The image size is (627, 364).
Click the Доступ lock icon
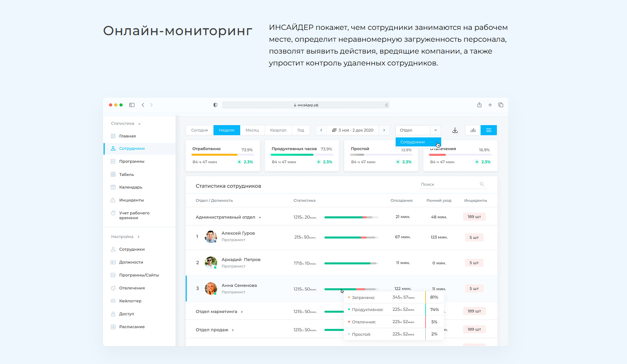(x=113, y=314)
